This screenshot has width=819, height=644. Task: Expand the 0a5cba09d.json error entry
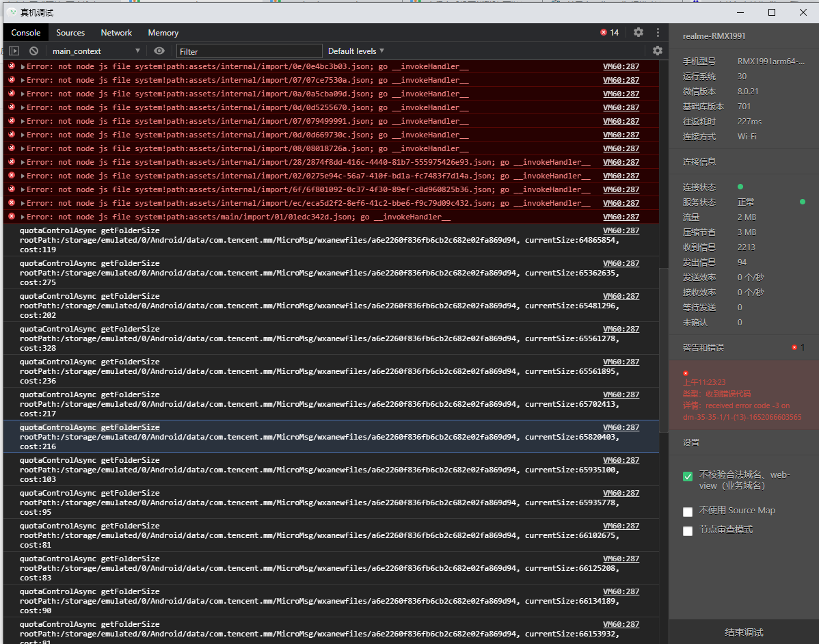[x=23, y=94]
